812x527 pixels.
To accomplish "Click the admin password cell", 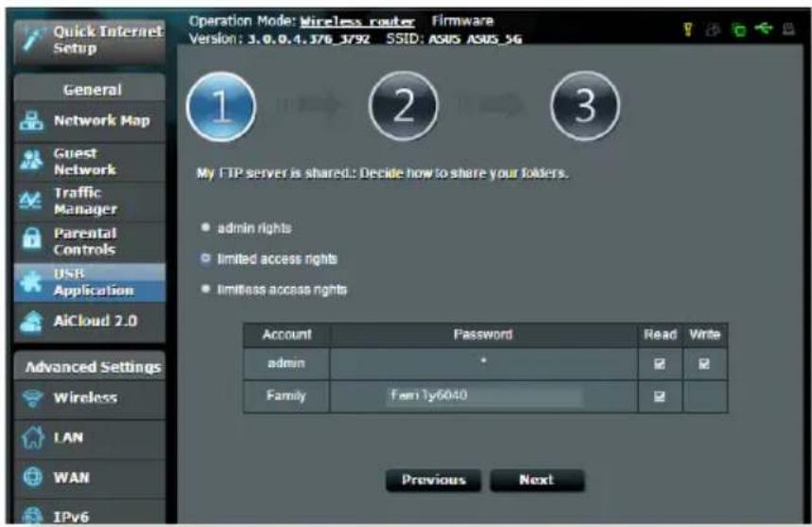I will [x=483, y=363].
